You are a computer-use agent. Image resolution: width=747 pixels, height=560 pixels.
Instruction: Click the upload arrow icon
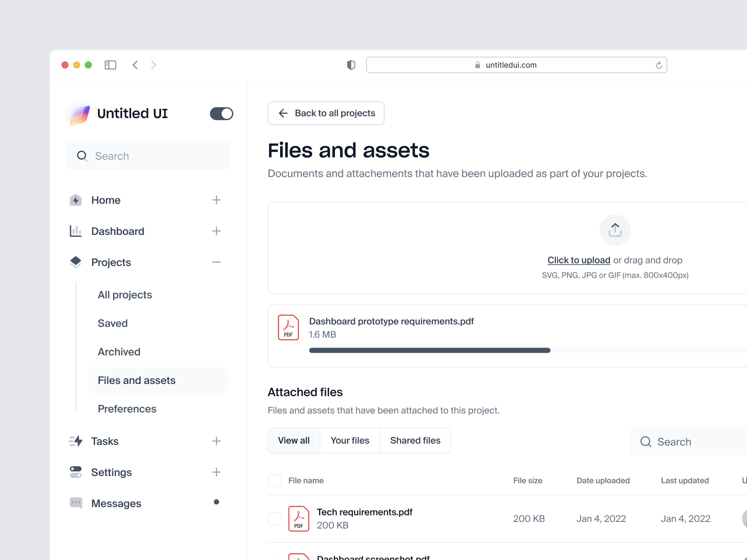615,230
